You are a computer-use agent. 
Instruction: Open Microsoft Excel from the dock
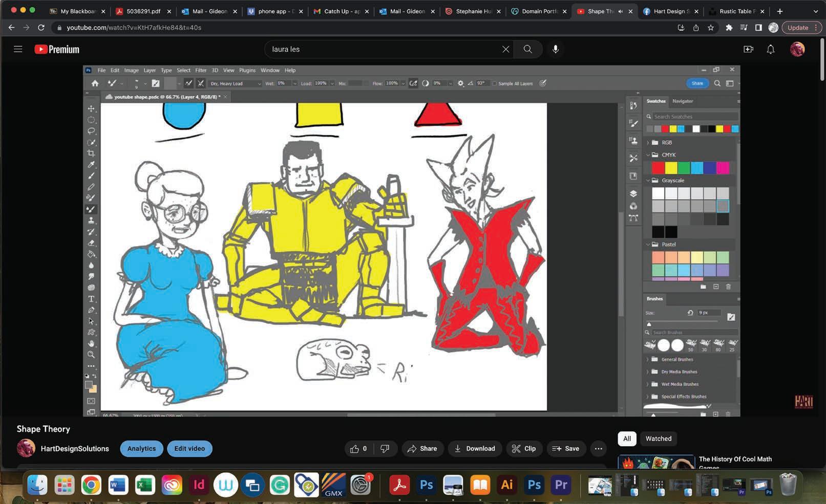(x=145, y=485)
